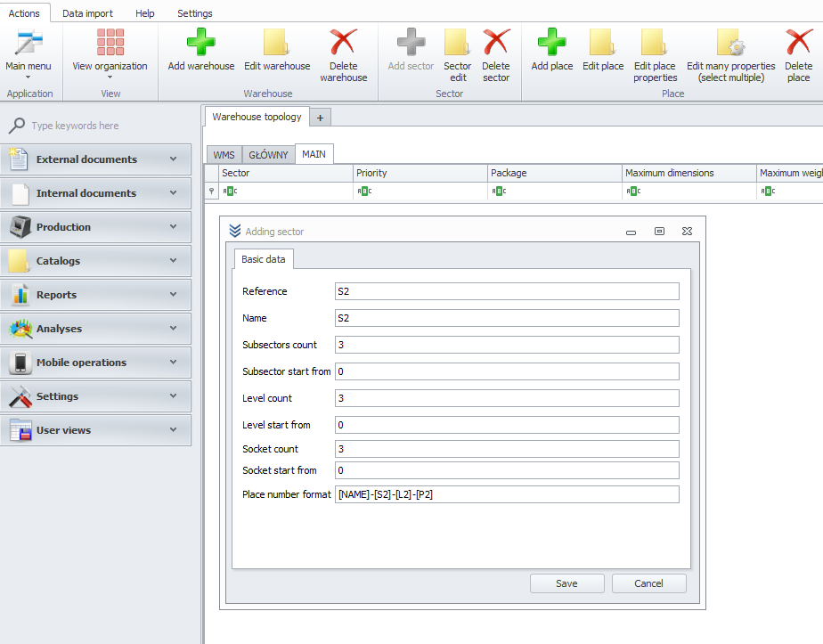The width and height of the screenshot is (823, 644).
Task: Expand Analyses section chevron
Action: tap(173, 329)
